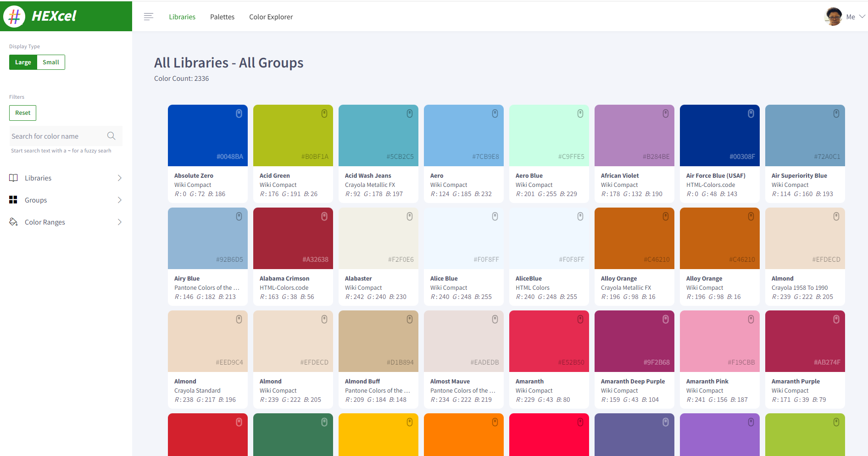Open the Me user account dropdown

[845, 17]
